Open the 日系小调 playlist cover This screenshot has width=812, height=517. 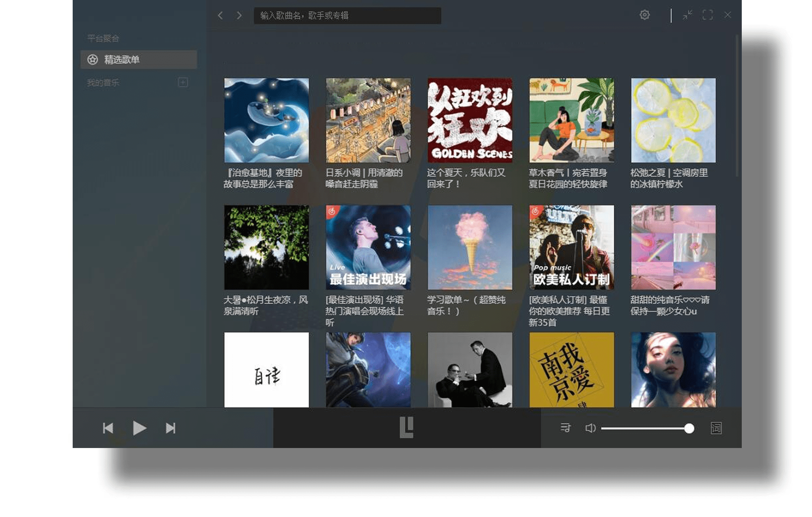pos(368,121)
